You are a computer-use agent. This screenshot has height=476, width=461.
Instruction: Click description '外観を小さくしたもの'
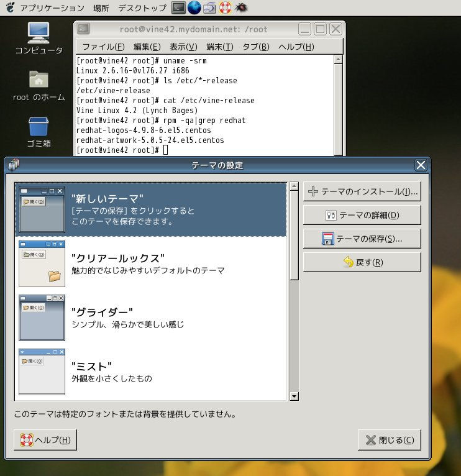coord(112,378)
